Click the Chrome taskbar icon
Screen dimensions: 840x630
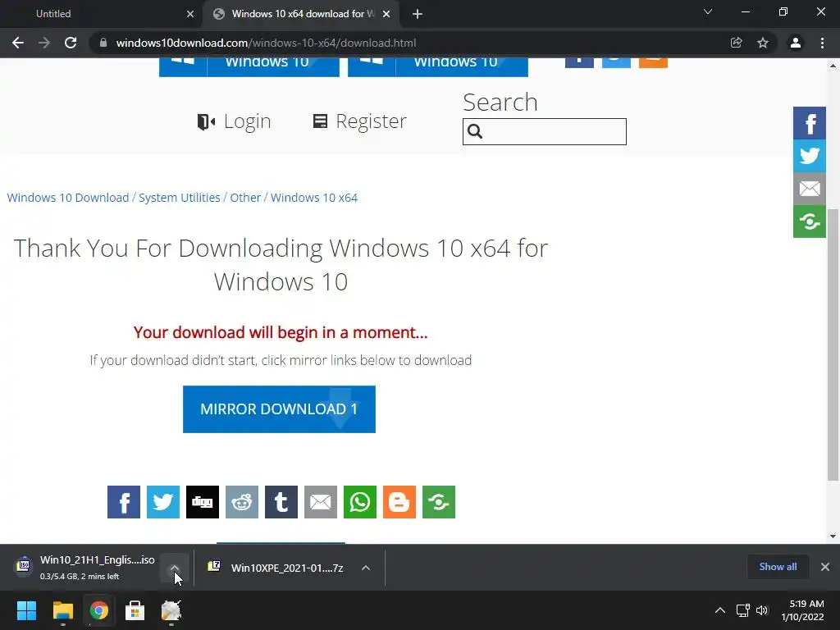[99, 610]
